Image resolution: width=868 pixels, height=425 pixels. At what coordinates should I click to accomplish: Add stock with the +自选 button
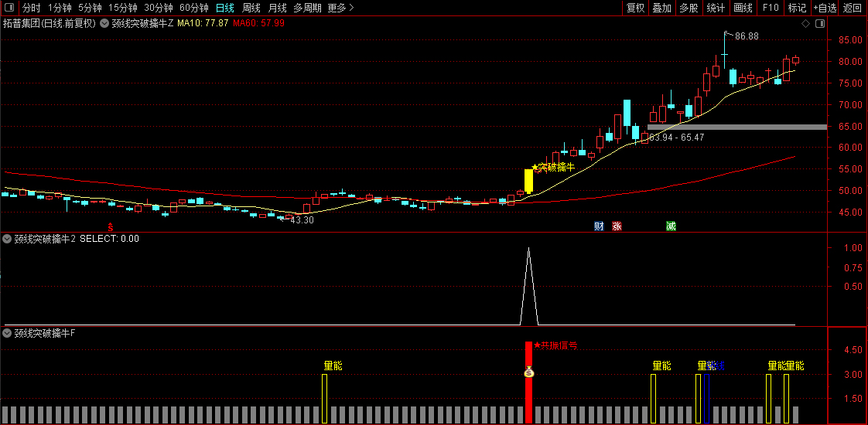(825, 8)
